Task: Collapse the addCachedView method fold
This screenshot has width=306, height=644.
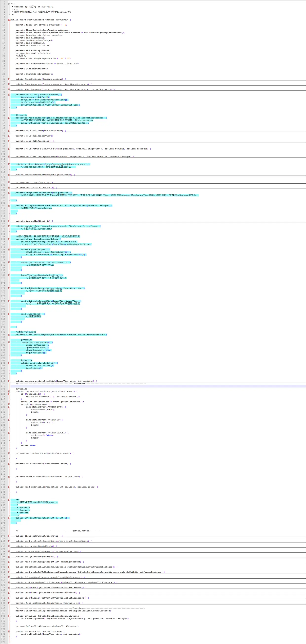Action: [x=9, y=288]
